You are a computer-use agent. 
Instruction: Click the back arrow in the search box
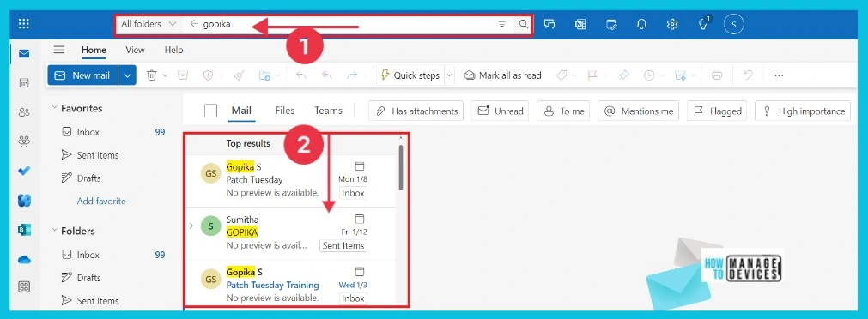click(x=193, y=24)
